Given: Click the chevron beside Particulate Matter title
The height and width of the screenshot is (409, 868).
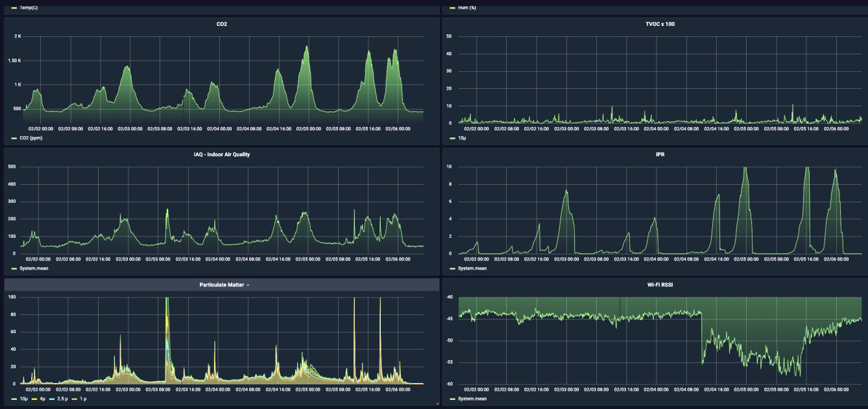Looking at the screenshot, I should click(248, 285).
